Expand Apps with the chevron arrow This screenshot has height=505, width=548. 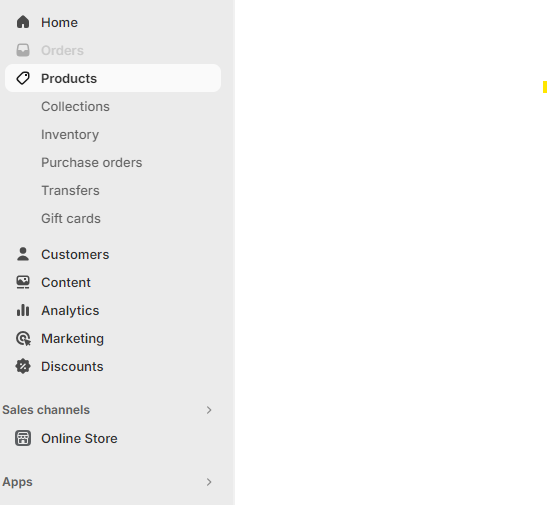(209, 482)
